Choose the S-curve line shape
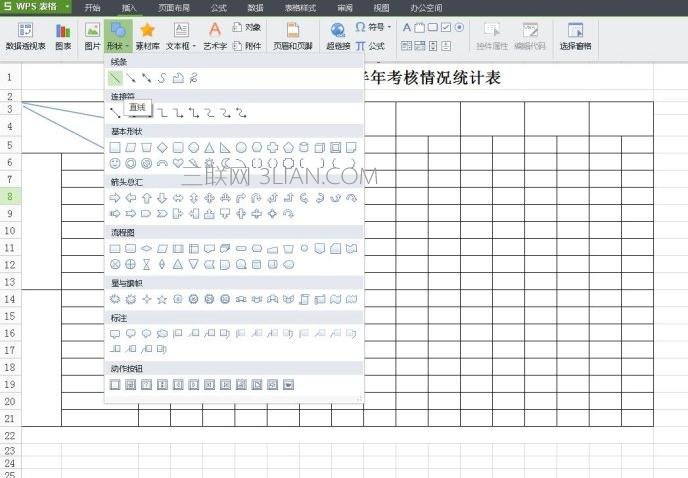The width and height of the screenshot is (688, 478). click(162, 78)
